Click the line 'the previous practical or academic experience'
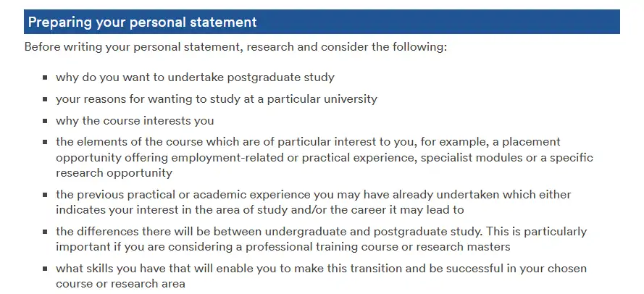 pyautogui.click(x=314, y=194)
